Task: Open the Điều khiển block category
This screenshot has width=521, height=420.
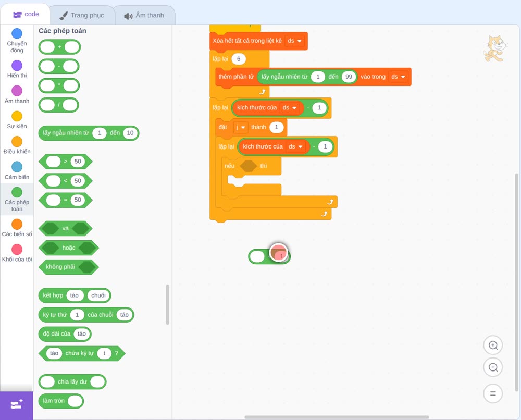Action: pyautogui.click(x=17, y=145)
